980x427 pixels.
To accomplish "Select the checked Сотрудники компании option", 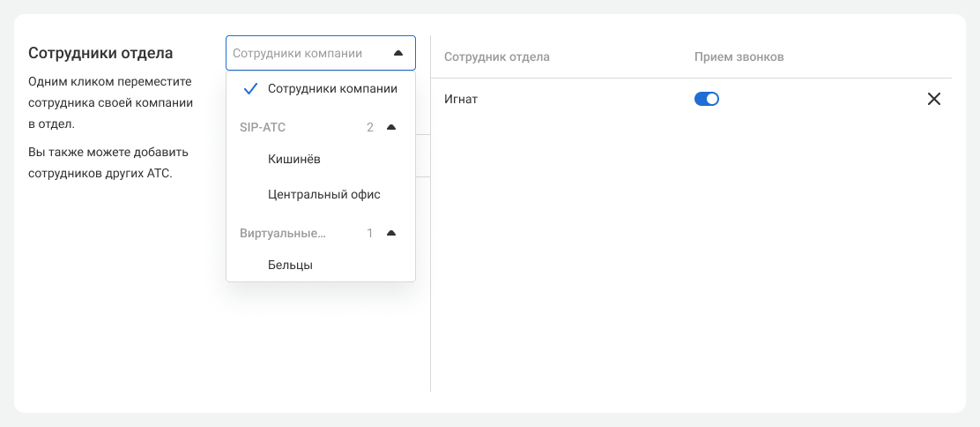I will (x=332, y=88).
